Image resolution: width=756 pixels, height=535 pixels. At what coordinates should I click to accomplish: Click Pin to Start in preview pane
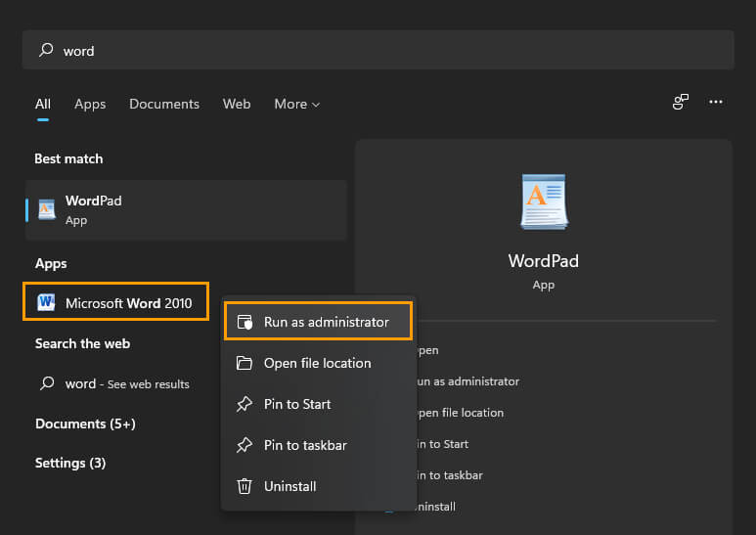[x=443, y=444]
